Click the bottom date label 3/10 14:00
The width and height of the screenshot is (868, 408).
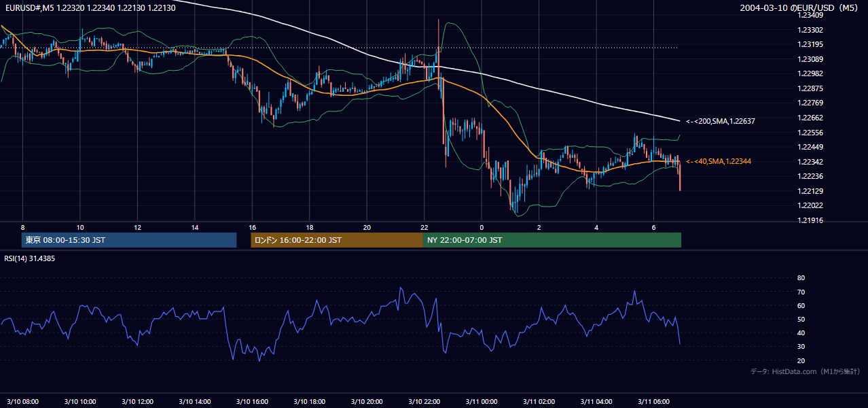coord(195,401)
